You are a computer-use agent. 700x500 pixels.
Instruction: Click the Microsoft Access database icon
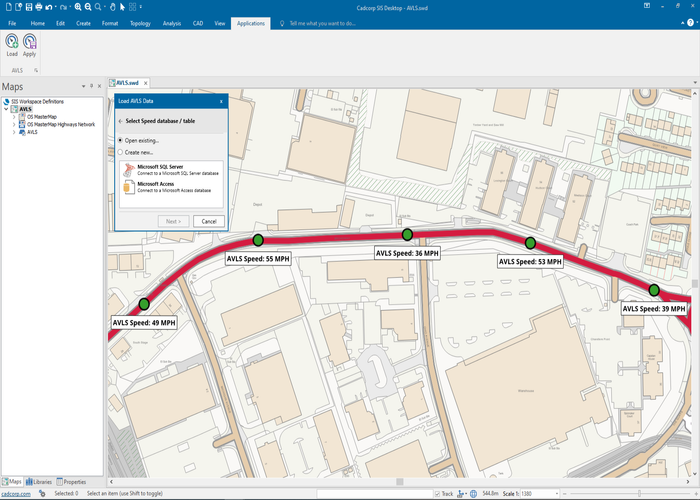[127, 187]
